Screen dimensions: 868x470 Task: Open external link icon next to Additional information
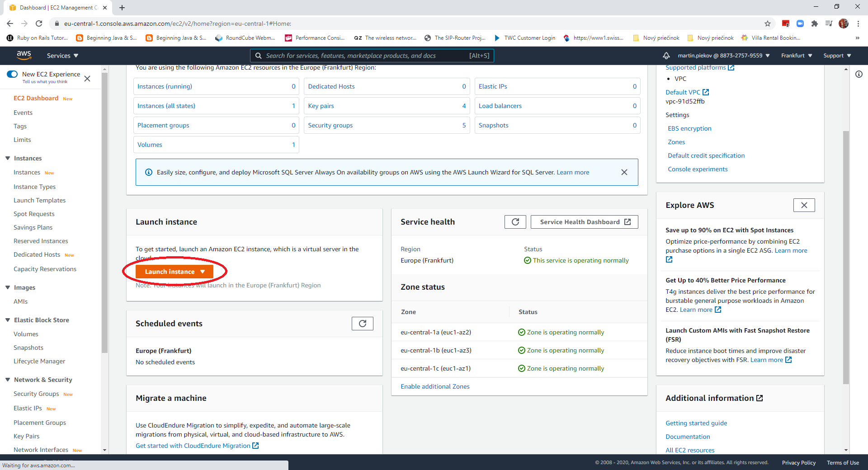coord(759,398)
